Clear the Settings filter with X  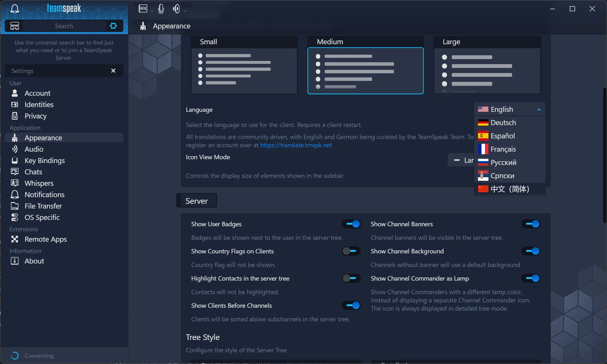tap(113, 71)
